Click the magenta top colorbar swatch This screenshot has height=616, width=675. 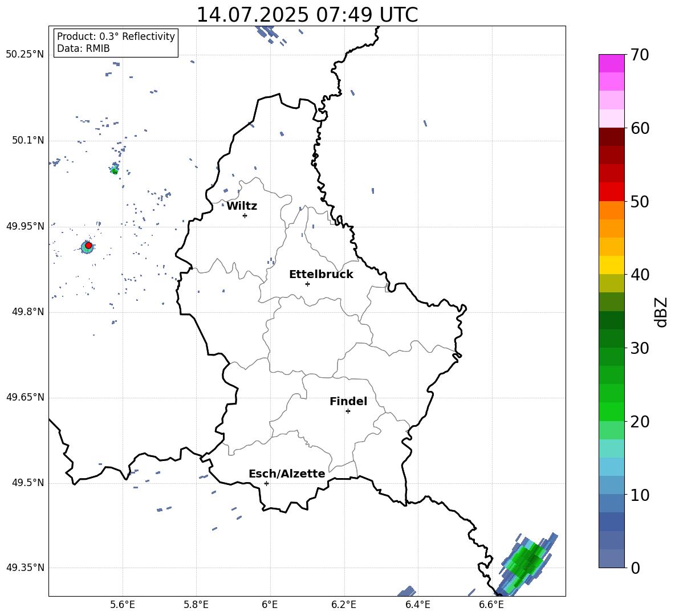(611, 64)
